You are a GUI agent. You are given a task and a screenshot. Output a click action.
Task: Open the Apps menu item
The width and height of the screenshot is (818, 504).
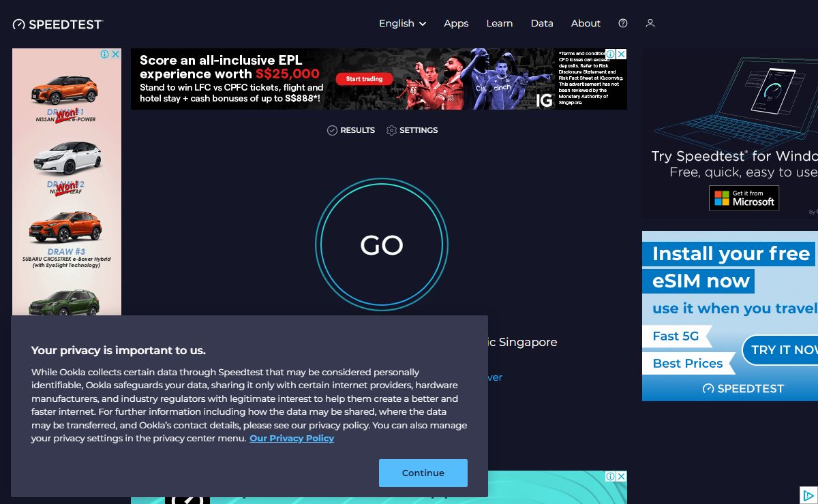[456, 23]
